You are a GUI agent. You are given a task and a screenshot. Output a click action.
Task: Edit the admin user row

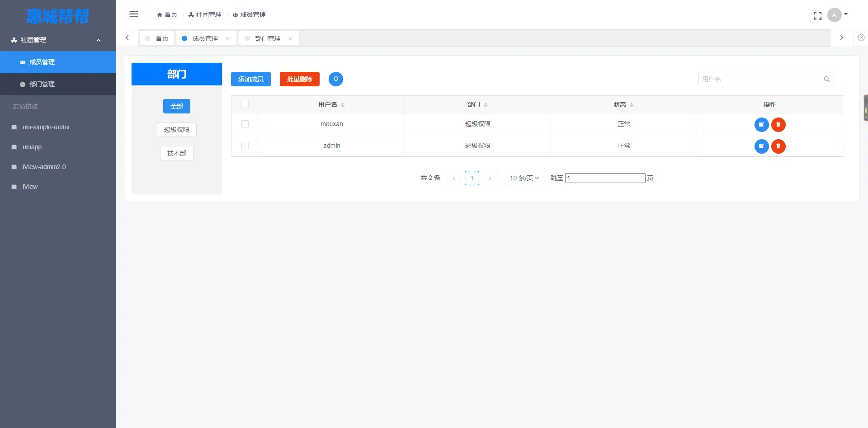[762, 146]
